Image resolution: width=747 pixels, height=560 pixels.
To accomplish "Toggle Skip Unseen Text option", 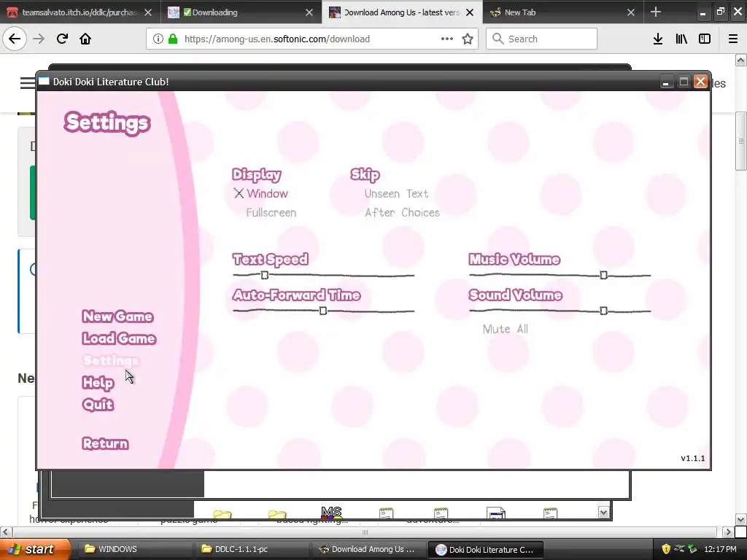I will tap(396, 193).
